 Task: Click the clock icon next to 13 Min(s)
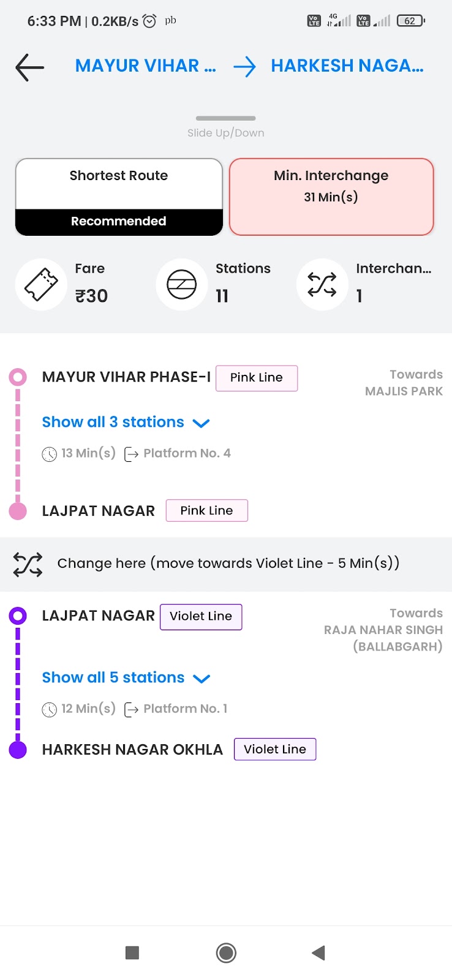point(49,454)
